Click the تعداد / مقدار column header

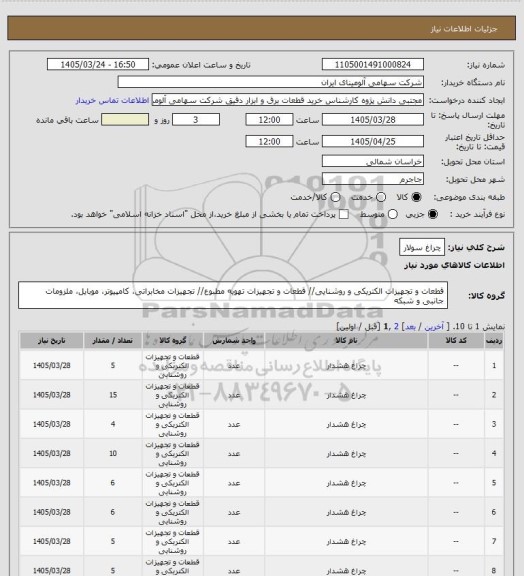[x=112, y=341]
